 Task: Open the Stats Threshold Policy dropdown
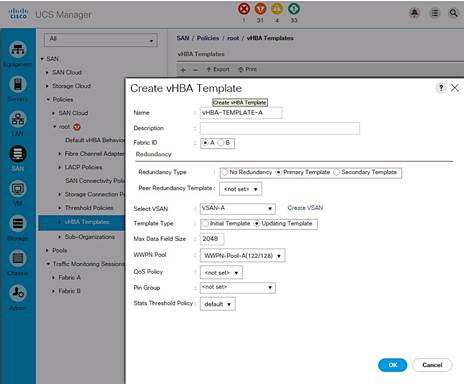pos(218,304)
